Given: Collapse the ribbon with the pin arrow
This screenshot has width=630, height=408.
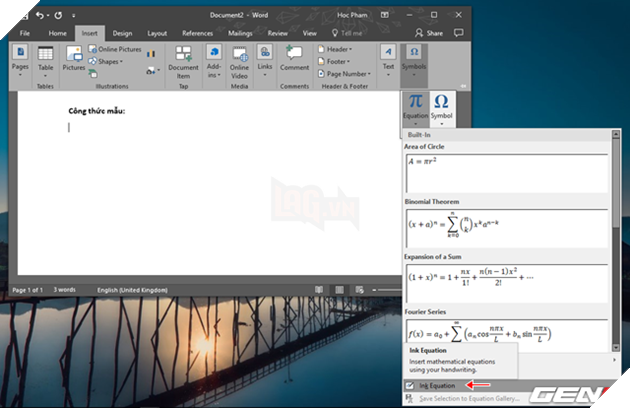Looking at the screenshot, I should (463, 86).
